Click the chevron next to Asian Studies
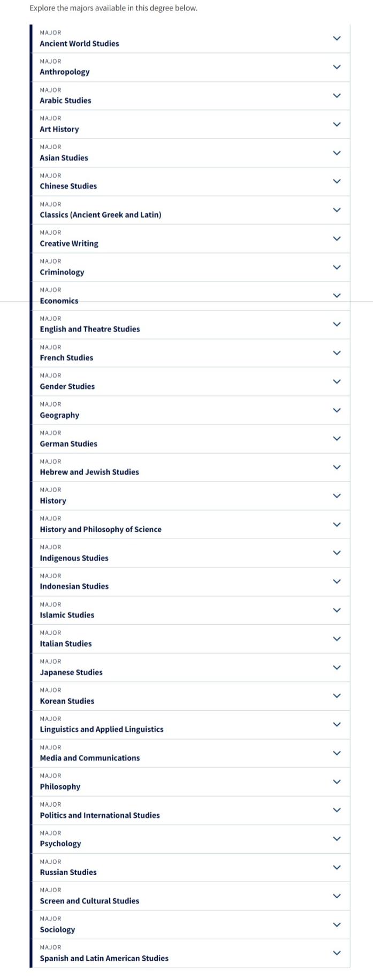373x980 pixels. coord(337,153)
